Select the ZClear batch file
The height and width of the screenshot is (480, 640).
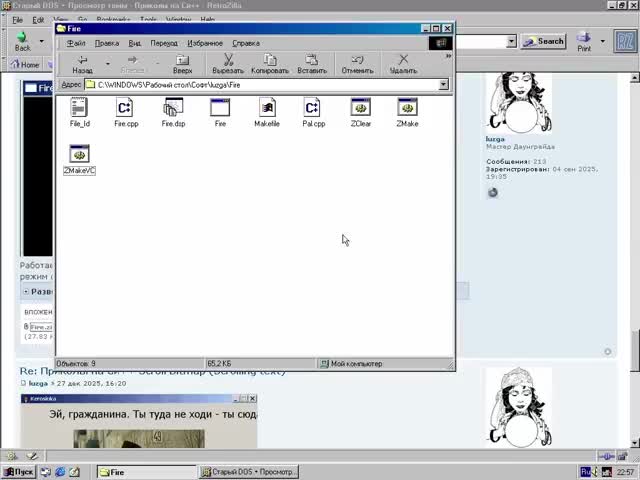tap(361, 108)
